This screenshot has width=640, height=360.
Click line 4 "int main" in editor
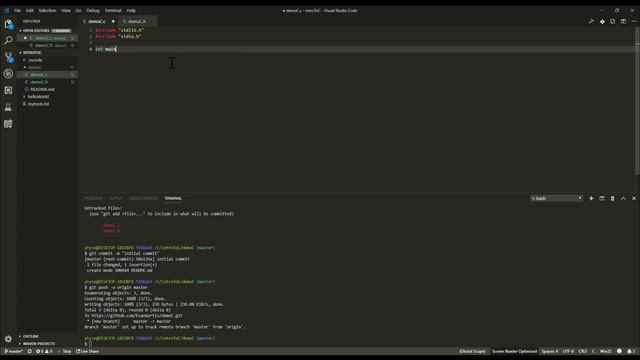pos(106,49)
